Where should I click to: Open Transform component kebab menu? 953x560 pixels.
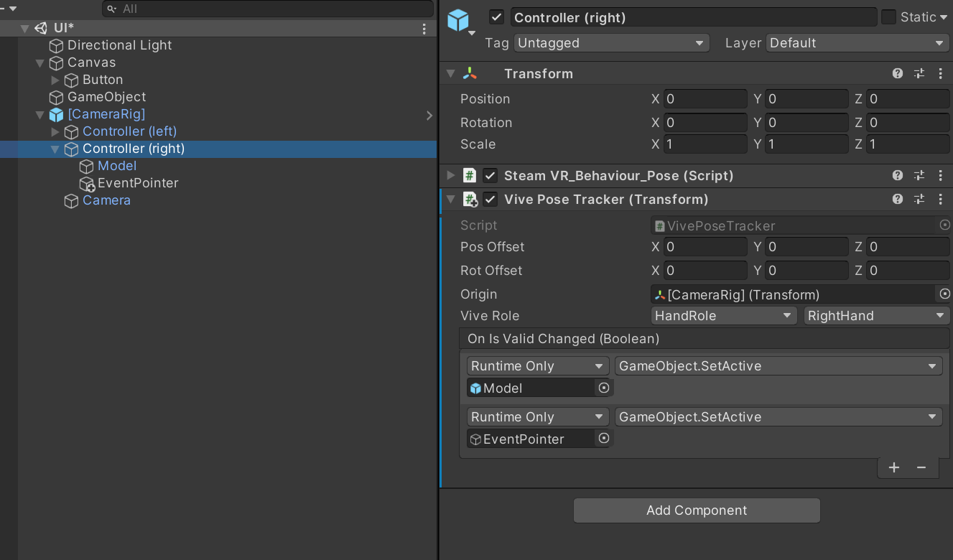(941, 73)
